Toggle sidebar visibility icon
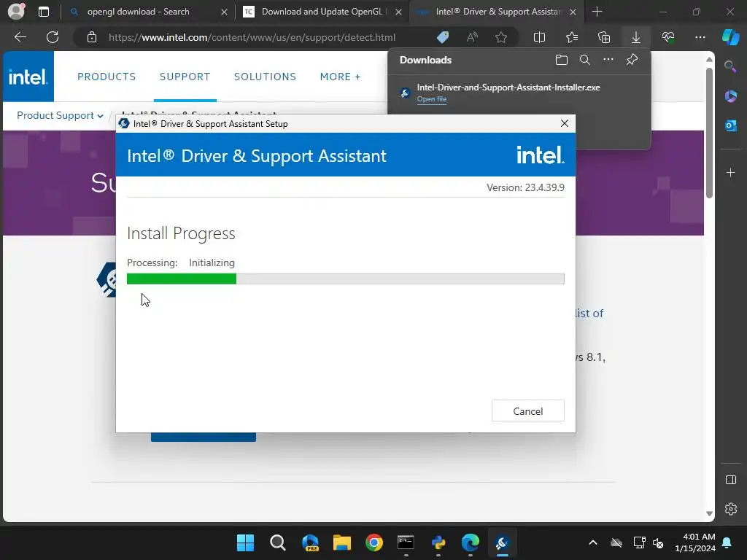This screenshot has width=747, height=560. point(731,480)
